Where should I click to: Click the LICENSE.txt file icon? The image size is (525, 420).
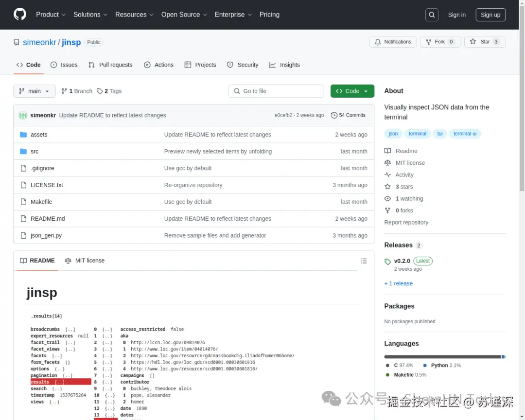pyautogui.click(x=23, y=185)
